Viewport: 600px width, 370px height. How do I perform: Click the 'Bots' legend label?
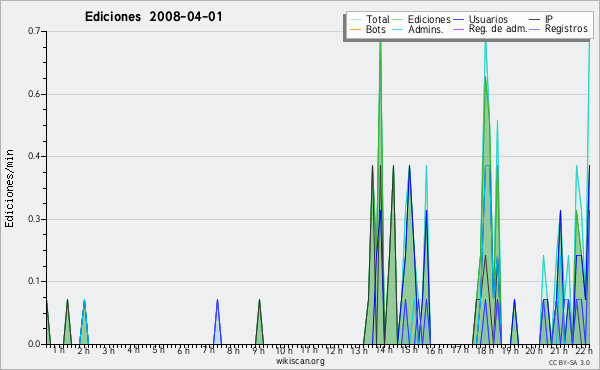point(375,29)
